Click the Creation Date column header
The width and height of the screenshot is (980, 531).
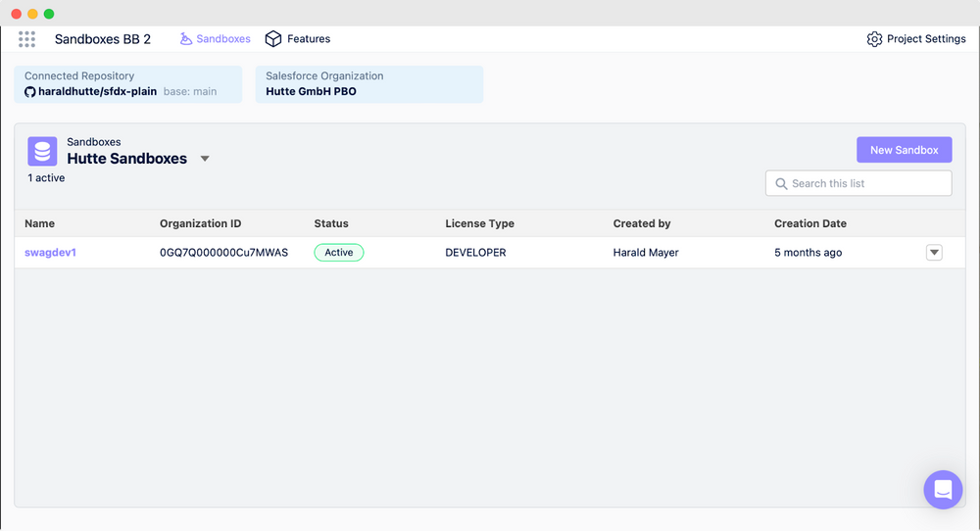click(x=810, y=223)
